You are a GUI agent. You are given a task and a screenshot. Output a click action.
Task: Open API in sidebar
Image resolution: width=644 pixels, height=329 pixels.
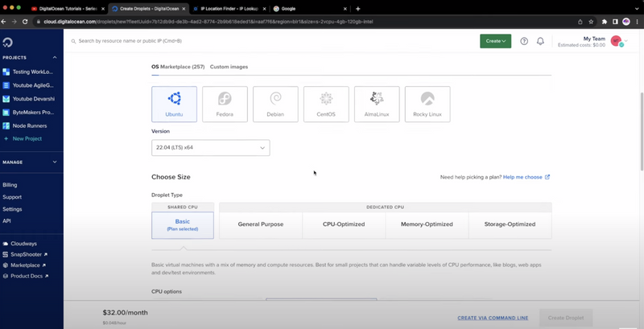6,221
